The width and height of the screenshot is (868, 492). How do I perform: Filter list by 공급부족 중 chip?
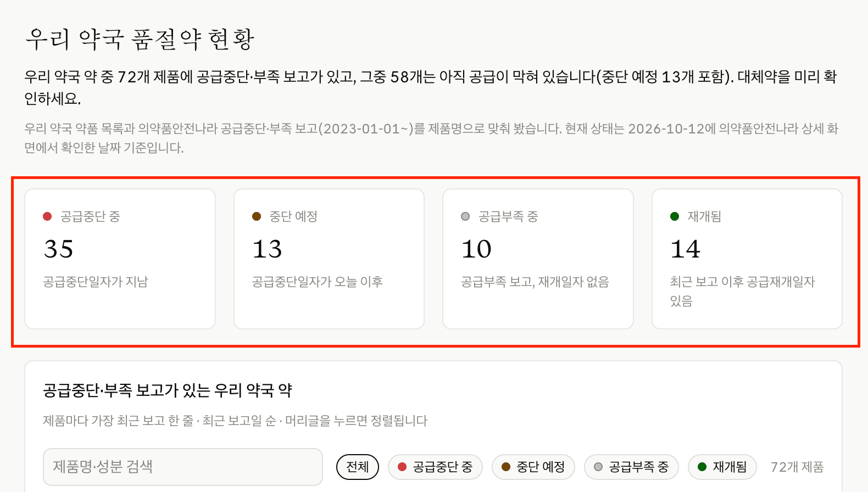[631, 467]
